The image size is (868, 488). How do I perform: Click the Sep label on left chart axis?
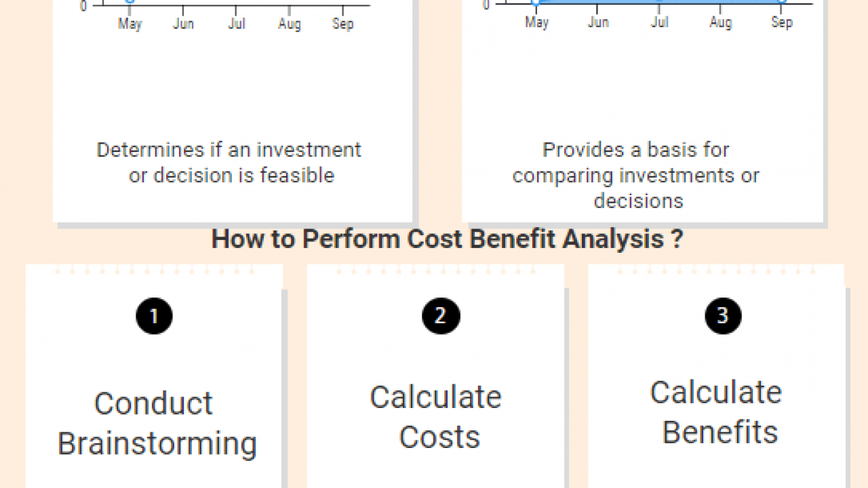(x=343, y=24)
